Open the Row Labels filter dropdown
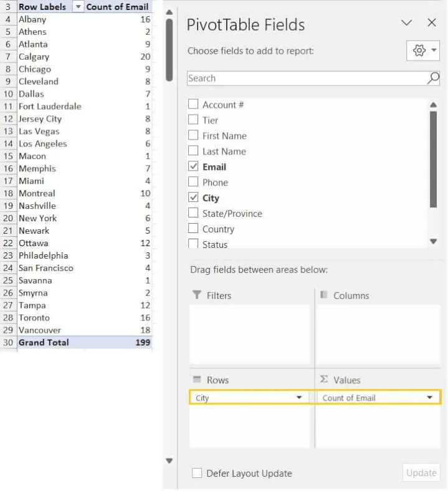This screenshot has width=448, height=491. click(78, 7)
